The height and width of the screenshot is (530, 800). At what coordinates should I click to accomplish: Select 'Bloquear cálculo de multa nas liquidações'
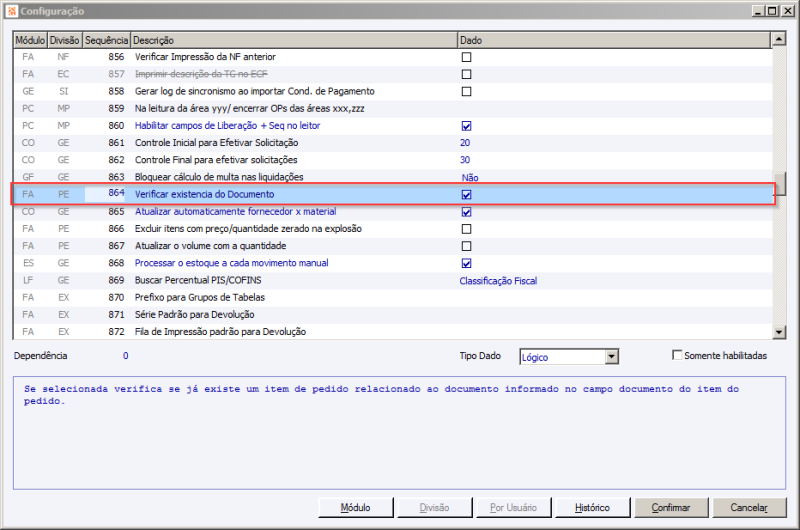pyautogui.click(x=392, y=177)
